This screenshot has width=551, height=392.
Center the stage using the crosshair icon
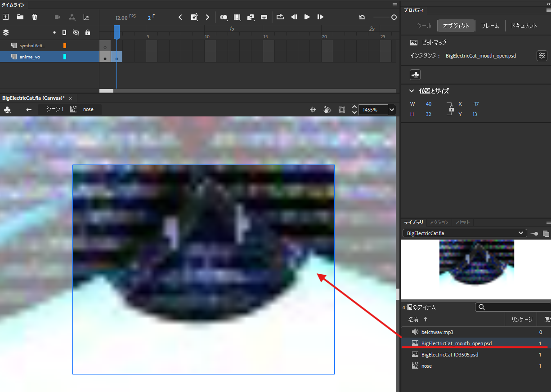point(313,110)
